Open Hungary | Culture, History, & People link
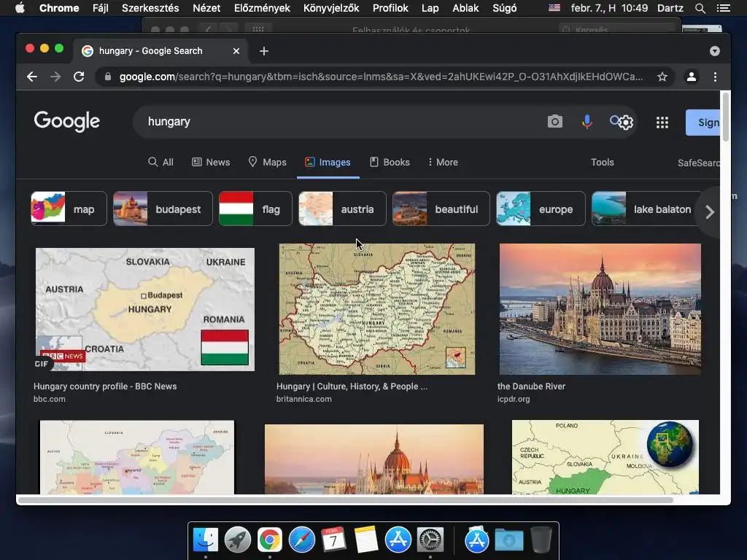Screen dimensions: 747x560 (352, 386)
